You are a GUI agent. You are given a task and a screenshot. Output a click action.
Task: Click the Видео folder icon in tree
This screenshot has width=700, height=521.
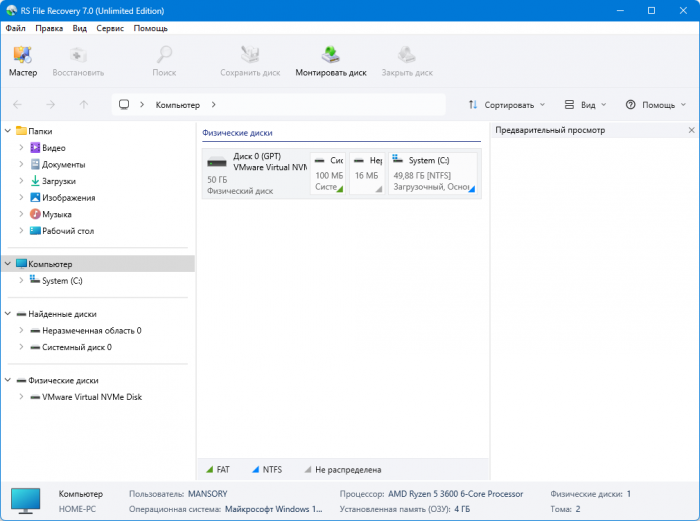pos(35,148)
